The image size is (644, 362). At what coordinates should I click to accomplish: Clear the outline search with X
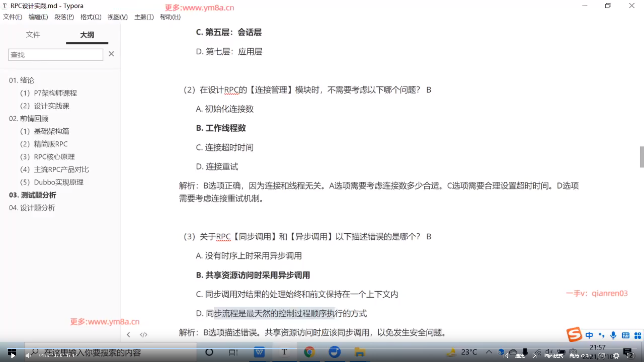coord(111,54)
